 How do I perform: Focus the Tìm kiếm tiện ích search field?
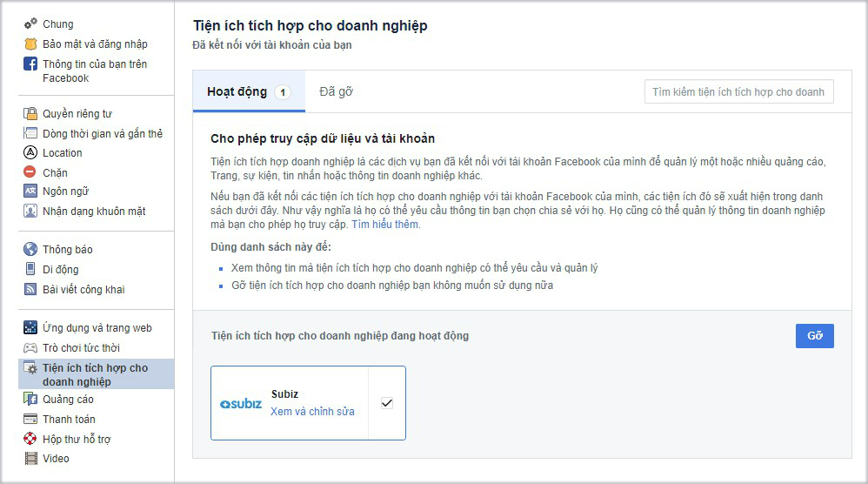tap(739, 92)
